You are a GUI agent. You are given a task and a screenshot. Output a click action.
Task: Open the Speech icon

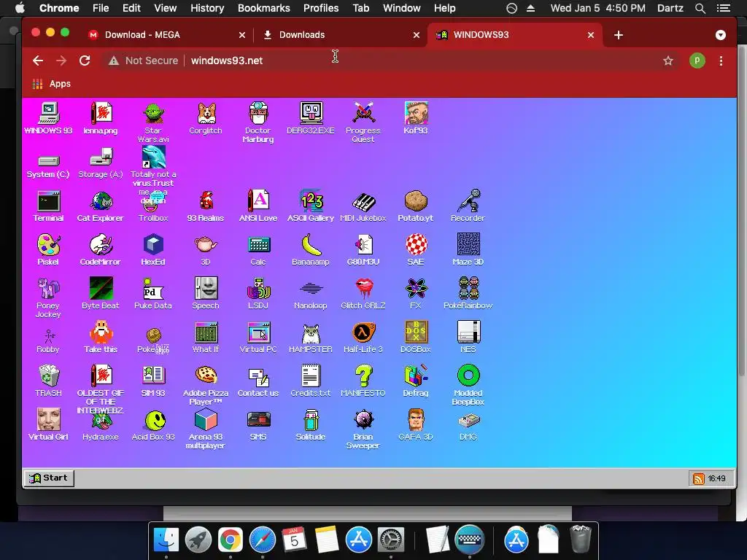[x=205, y=294]
